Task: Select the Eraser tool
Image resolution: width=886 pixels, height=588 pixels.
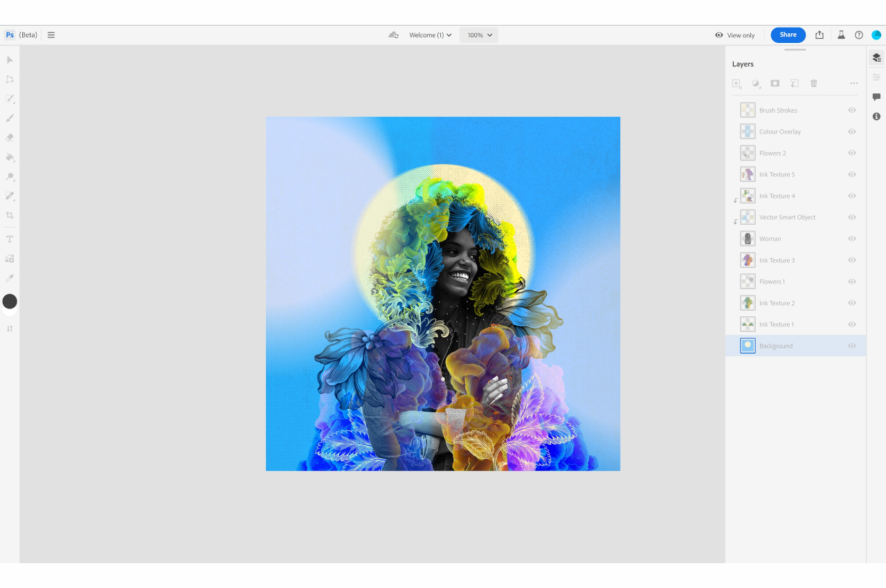Action: point(10,138)
